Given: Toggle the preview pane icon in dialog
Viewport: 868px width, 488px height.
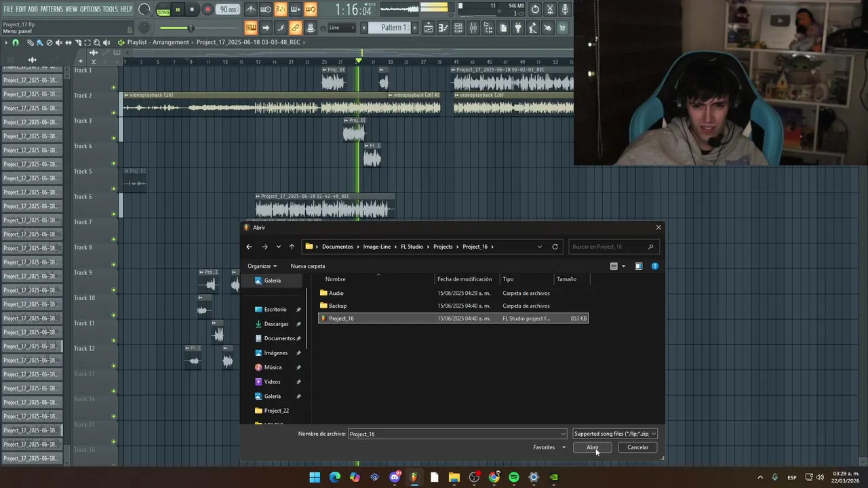Looking at the screenshot, I should click(x=638, y=266).
